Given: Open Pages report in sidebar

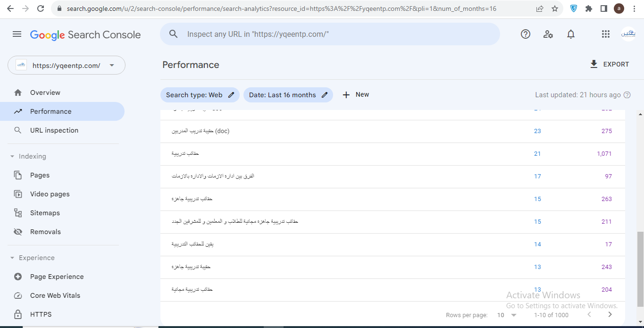Looking at the screenshot, I should click(62, 175).
